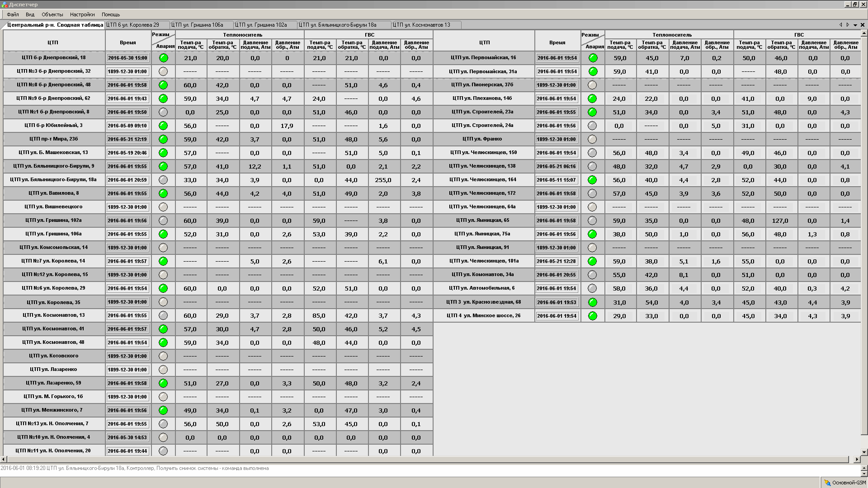The height and width of the screenshot is (488, 868).
Task: Open the Объекты menu
Action: pyautogui.click(x=52, y=14)
